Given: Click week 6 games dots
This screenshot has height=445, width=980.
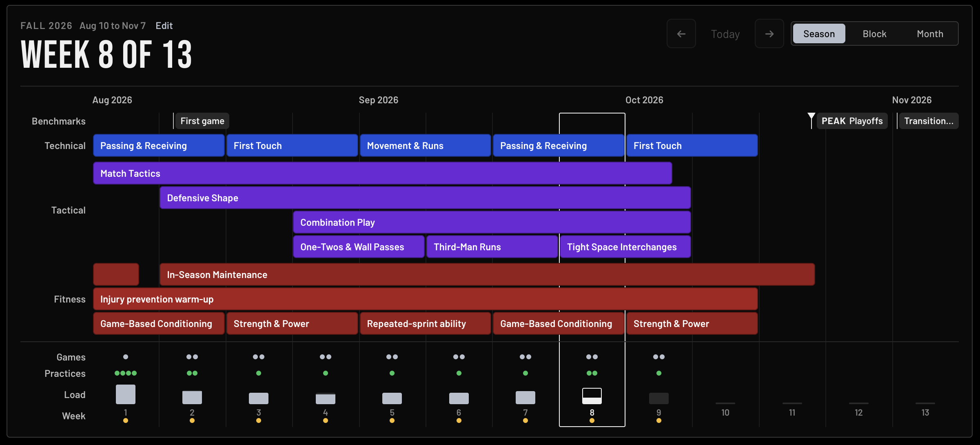Looking at the screenshot, I should [459, 357].
